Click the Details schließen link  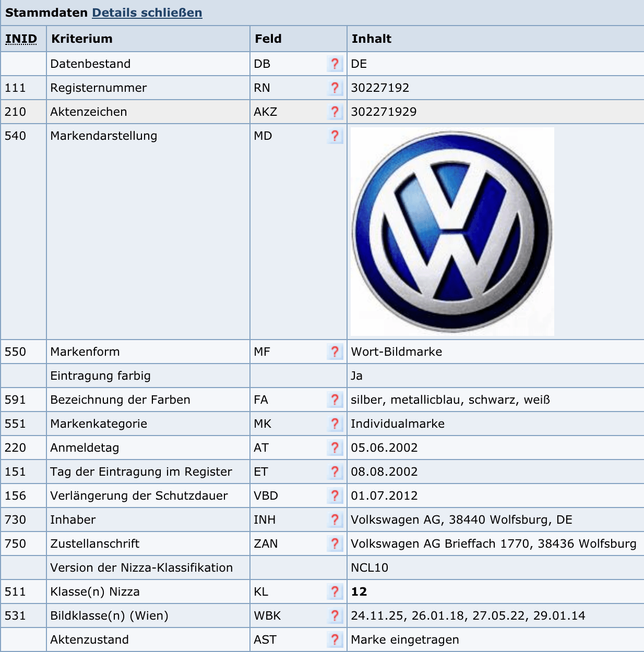coord(147,13)
